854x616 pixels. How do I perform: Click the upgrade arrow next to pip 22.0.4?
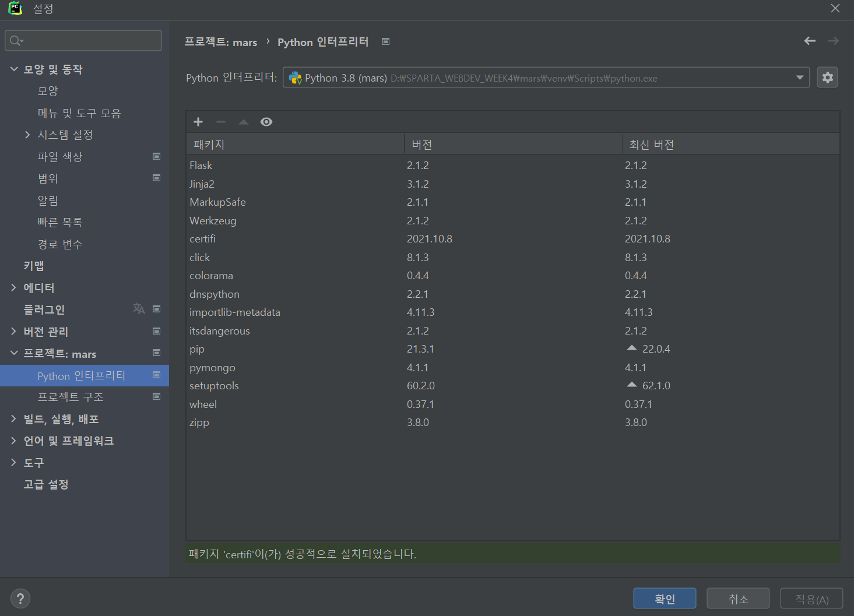631,349
